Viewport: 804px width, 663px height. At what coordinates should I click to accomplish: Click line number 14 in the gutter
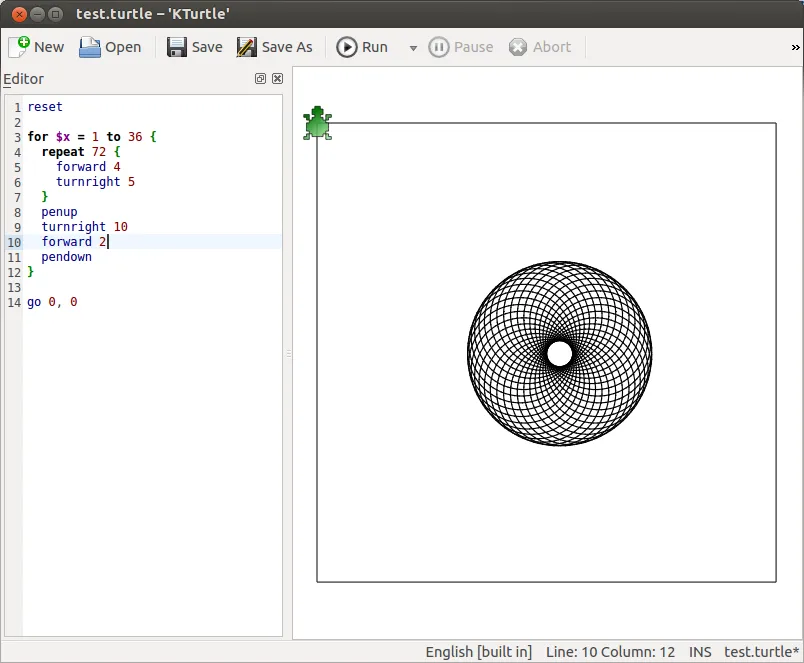pos(14,303)
